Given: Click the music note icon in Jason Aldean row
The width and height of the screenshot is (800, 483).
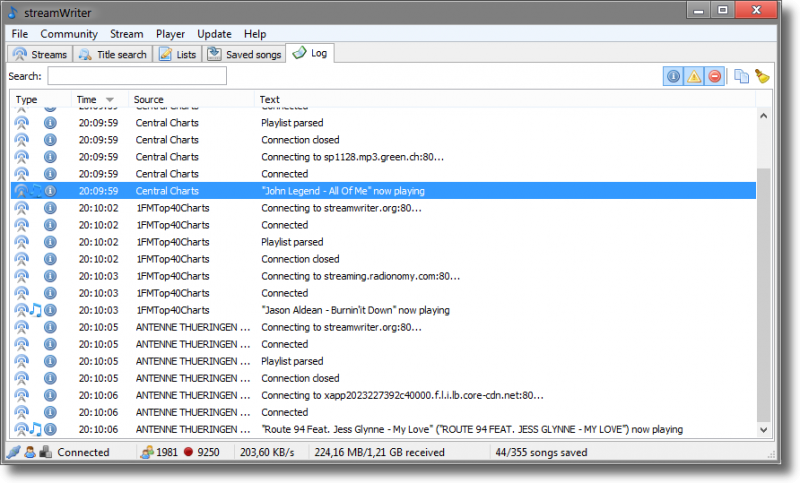Looking at the screenshot, I should tap(35, 310).
